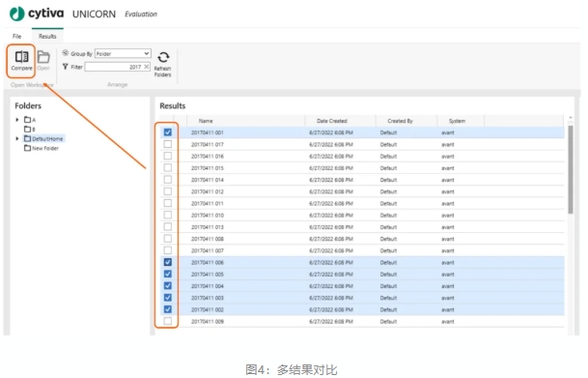Uncheck result 20170411 004
This screenshot has height=378, width=588.
(168, 285)
